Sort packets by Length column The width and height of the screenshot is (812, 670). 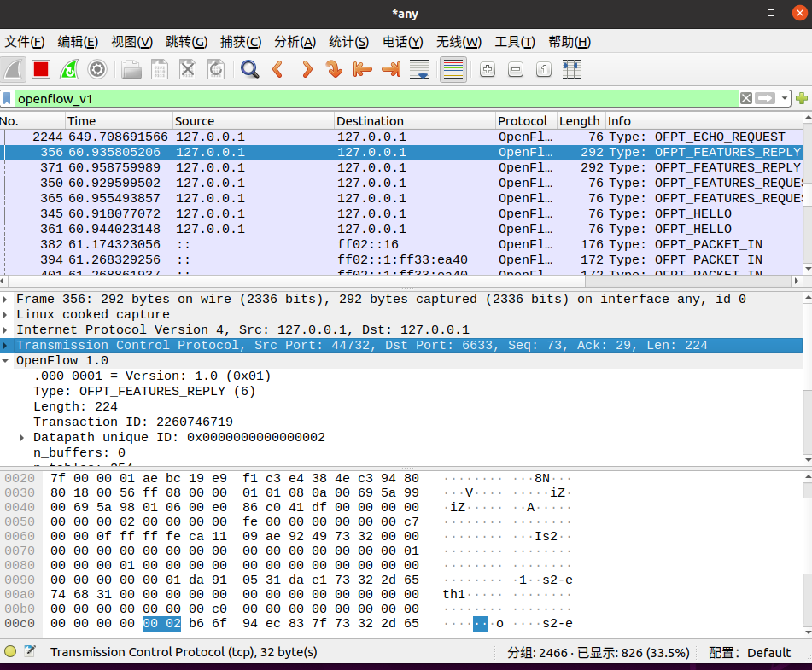[581, 121]
